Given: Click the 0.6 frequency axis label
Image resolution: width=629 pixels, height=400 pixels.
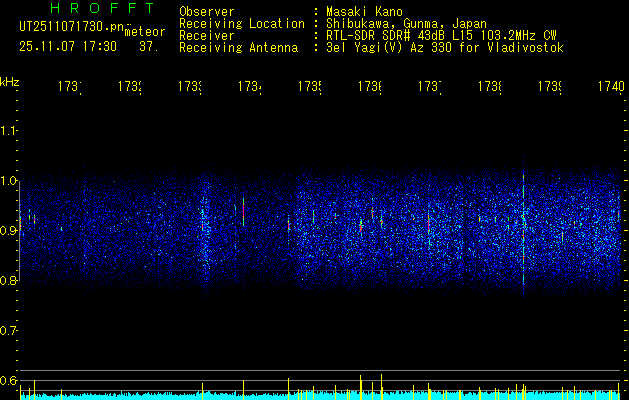Looking at the screenshot, I should coord(8,380).
